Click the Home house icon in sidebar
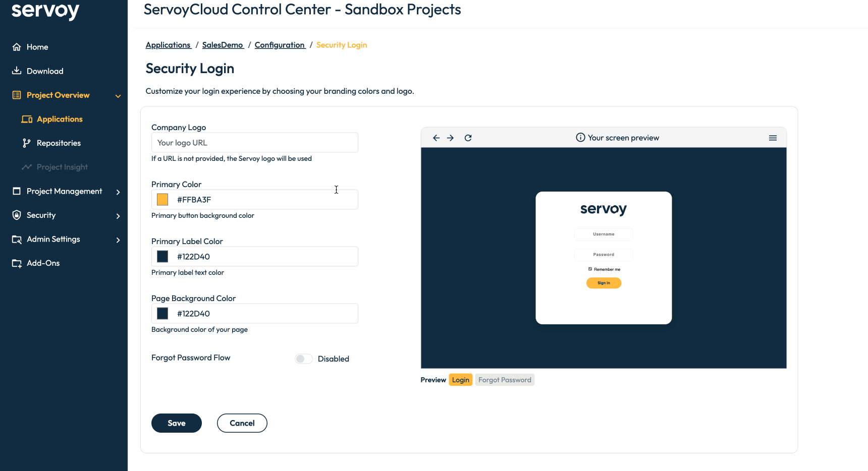Image resolution: width=868 pixels, height=471 pixels. pos(17,47)
